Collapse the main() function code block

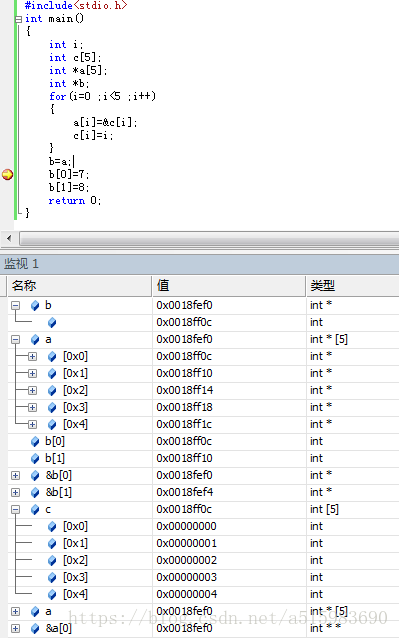tap(18, 19)
